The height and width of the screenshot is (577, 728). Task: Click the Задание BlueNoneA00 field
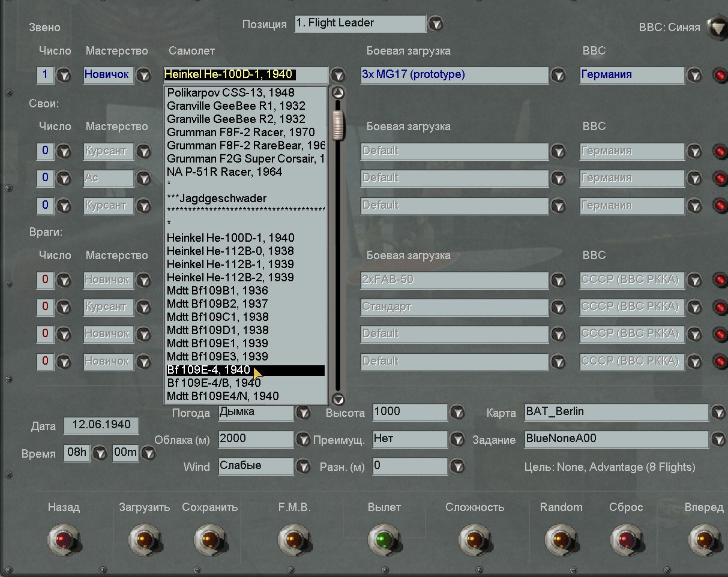(616, 439)
